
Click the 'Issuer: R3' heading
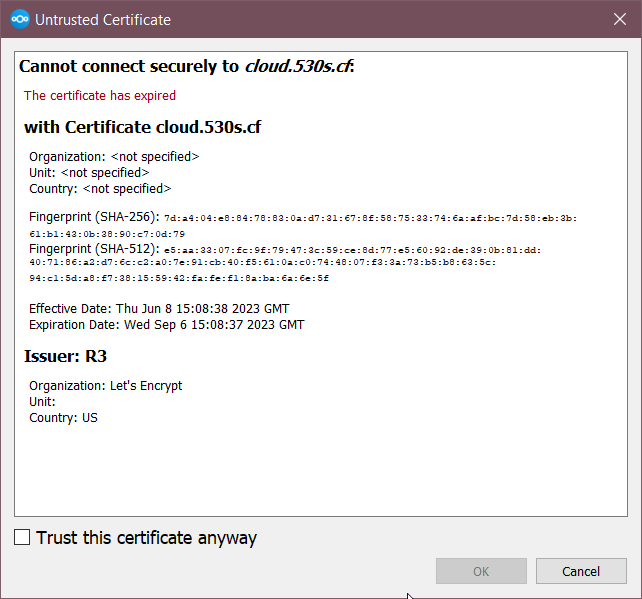[65, 356]
